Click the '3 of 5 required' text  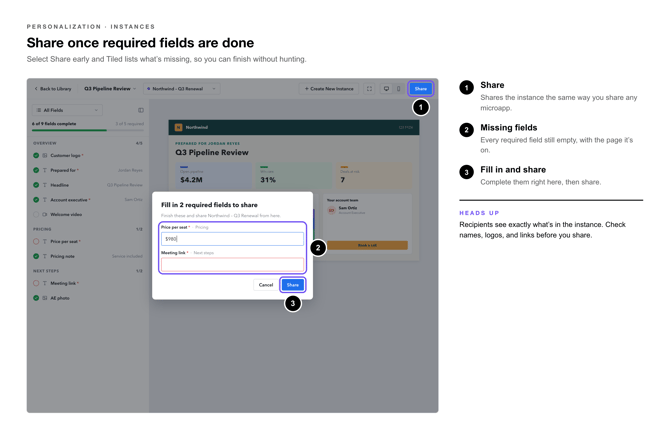click(x=129, y=124)
